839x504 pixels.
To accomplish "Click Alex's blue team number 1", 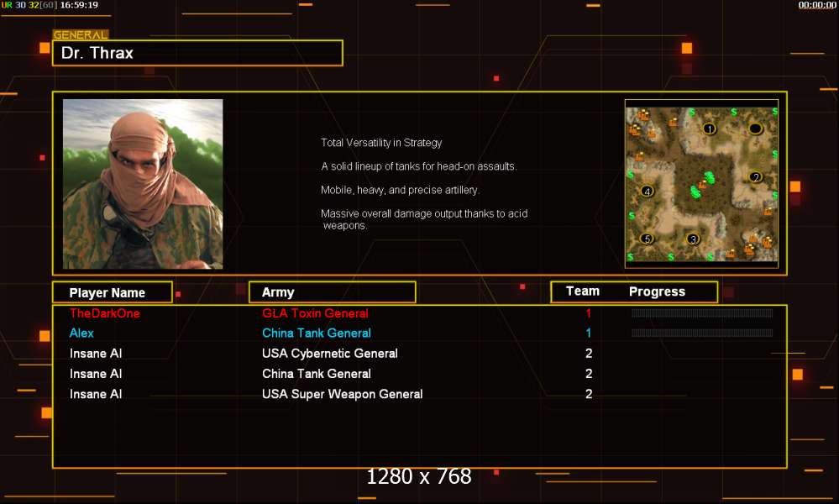I will point(589,333).
